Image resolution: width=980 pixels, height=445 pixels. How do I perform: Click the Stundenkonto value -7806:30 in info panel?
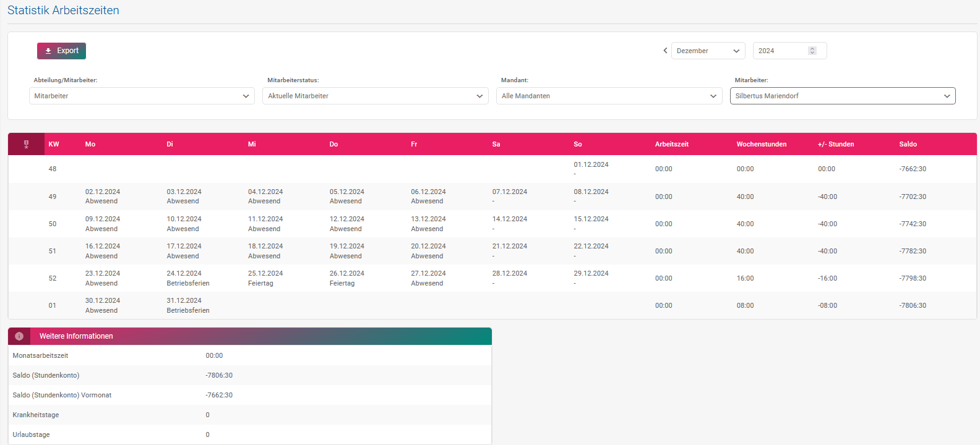[x=219, y=375]
